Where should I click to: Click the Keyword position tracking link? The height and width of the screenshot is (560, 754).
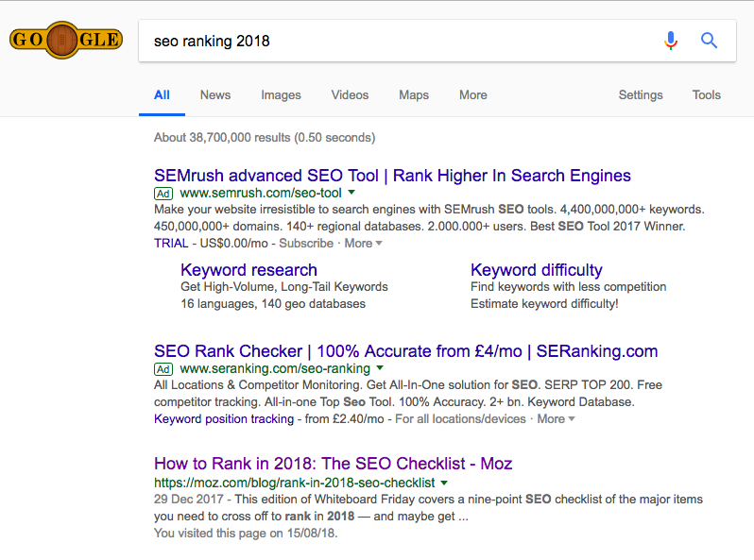coord(223,419)
